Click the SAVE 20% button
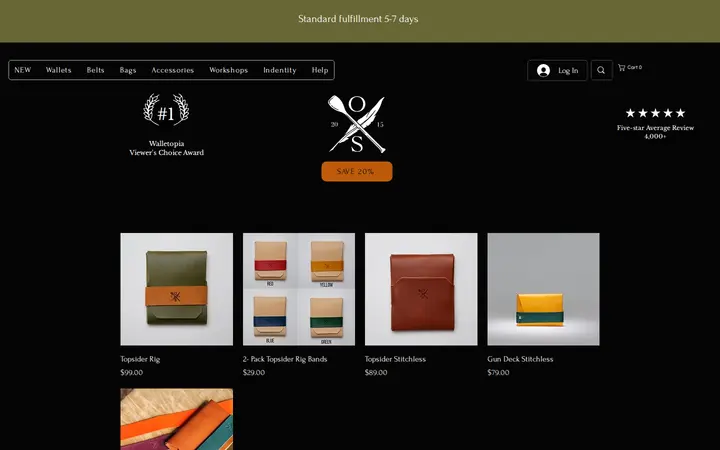The image size is (720, 450). point(357,171)
